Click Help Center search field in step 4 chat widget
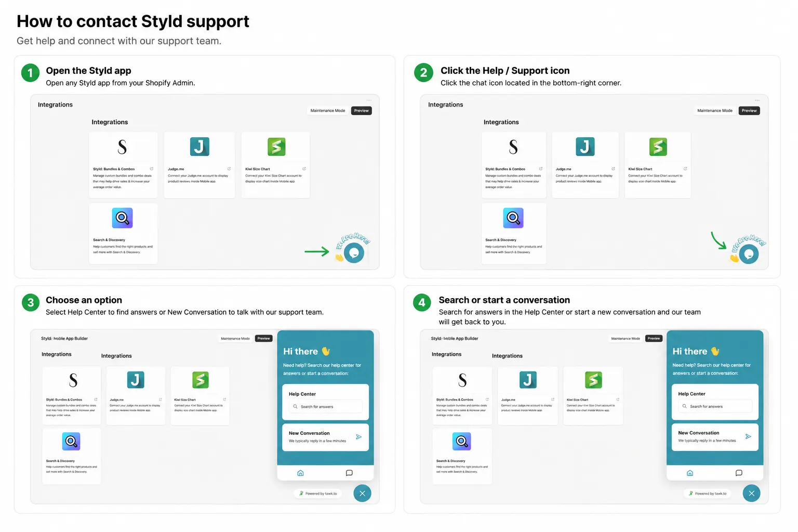Viewport: 798px width, 532px height. pyautogui.click(x=715, y=406)
